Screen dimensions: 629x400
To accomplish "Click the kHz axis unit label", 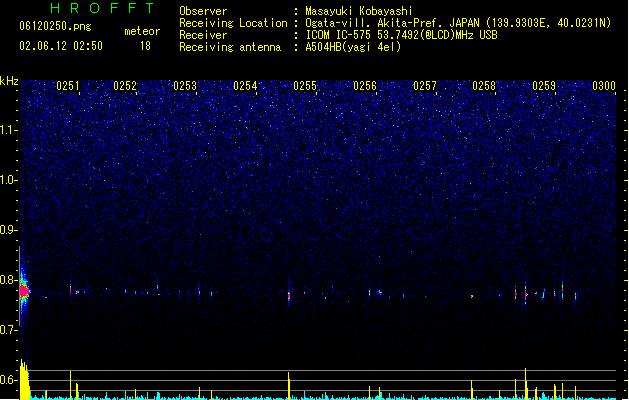I will pos(9,81).
